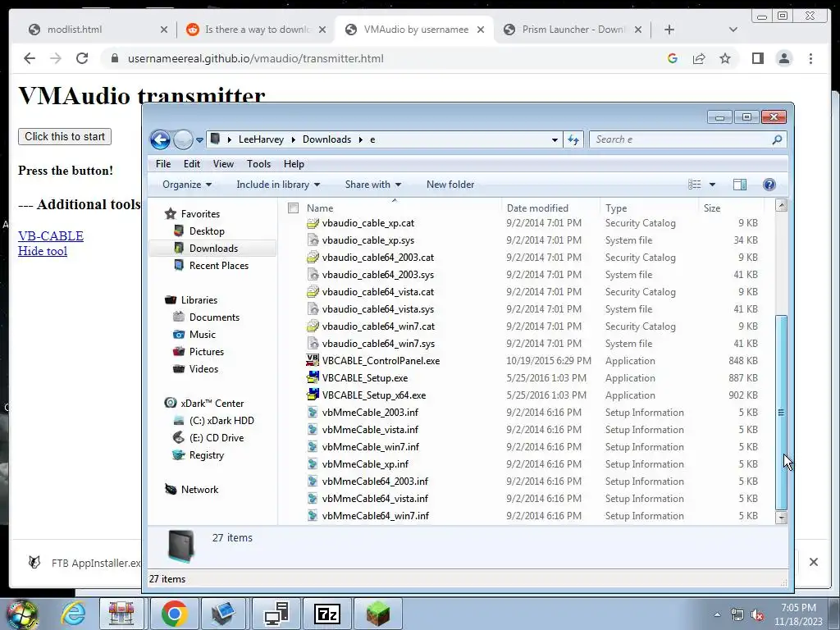The height and width of the screenshot is (630, 840).
Task: Click scrollbar up arrow in file list
Action: pyautogui.click(x=781, y=205)
